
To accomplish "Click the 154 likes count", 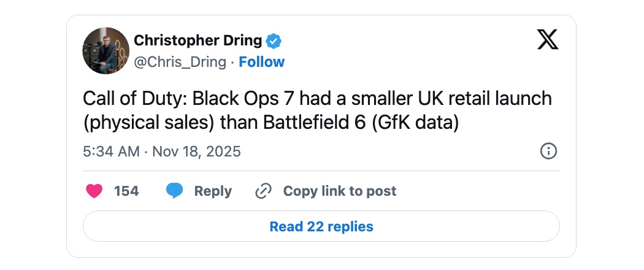I will (126, 191).
